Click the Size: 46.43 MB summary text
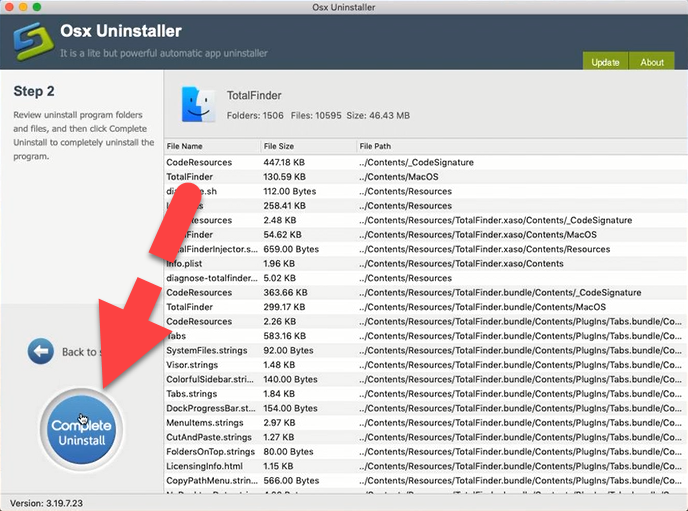Screen dimensions: 688x511 point(378,116)
